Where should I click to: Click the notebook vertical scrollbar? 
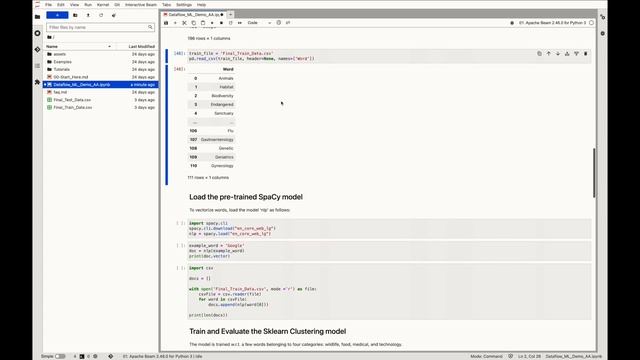594,173
